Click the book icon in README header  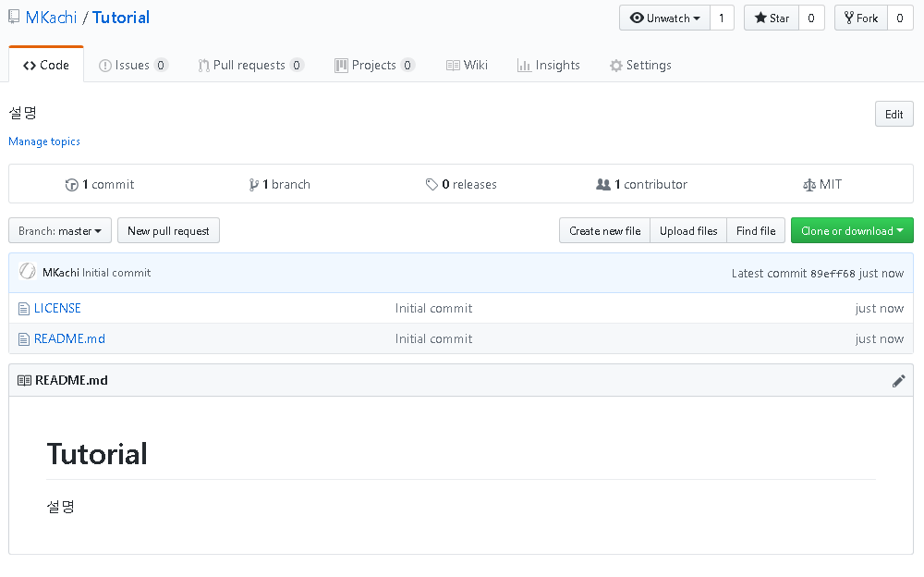pos(24,381)
